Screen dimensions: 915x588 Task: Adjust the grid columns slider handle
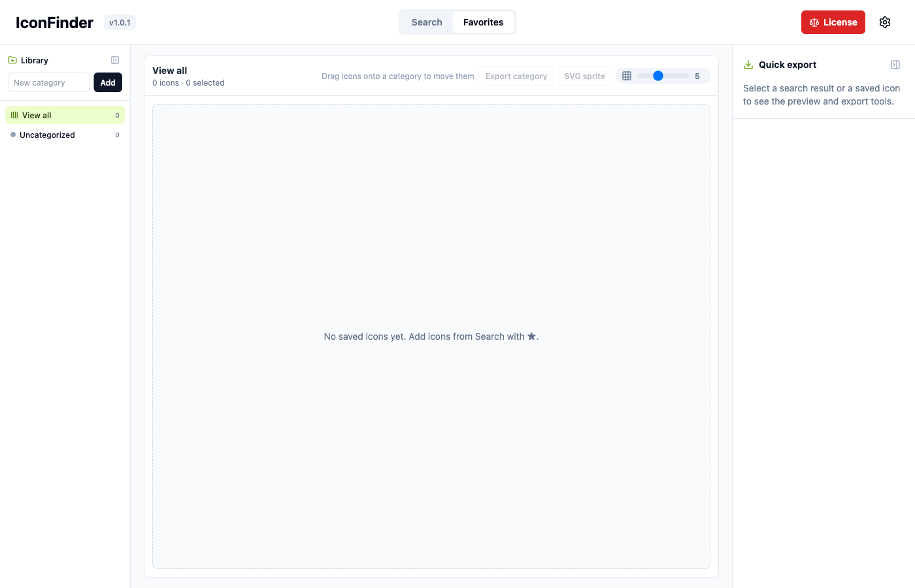click(658, 76)
